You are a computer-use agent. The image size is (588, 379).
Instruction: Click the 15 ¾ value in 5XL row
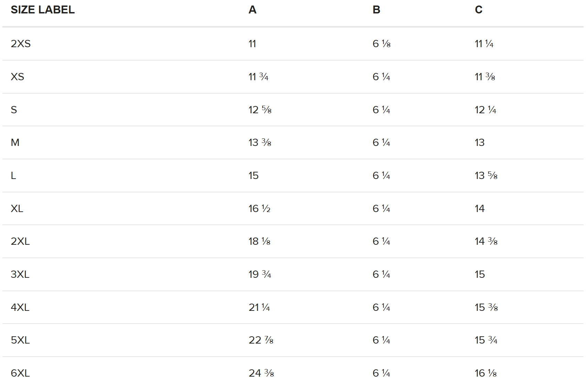486,340
